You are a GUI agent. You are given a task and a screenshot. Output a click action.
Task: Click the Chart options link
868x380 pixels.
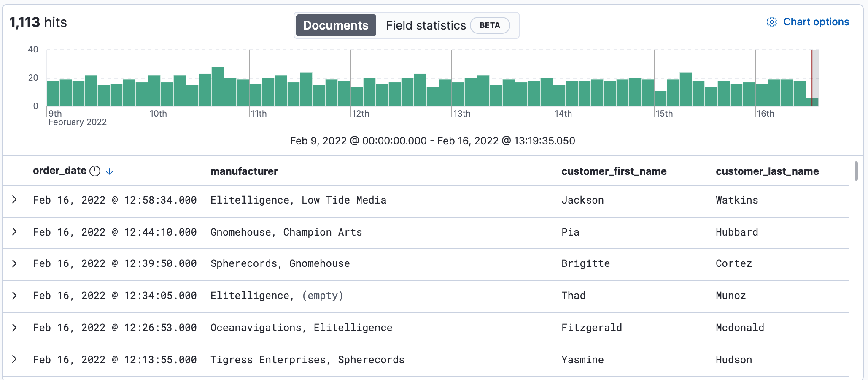click(x=816, y=22)
